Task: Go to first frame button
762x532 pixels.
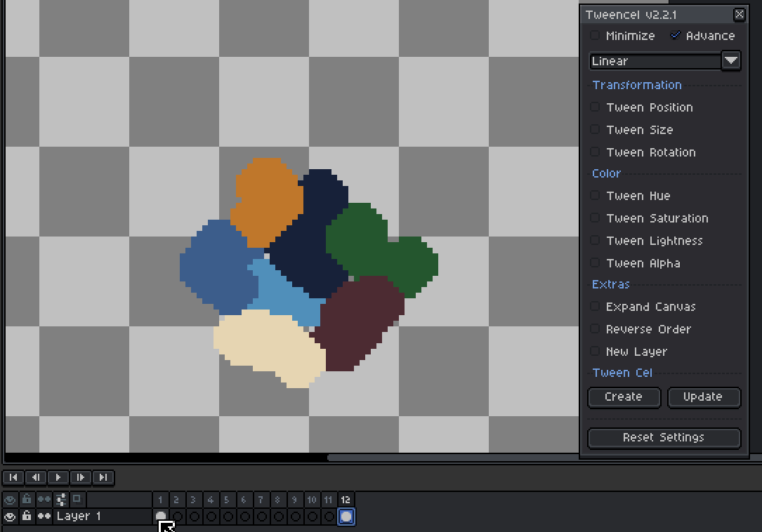Action: pos(13,477)
